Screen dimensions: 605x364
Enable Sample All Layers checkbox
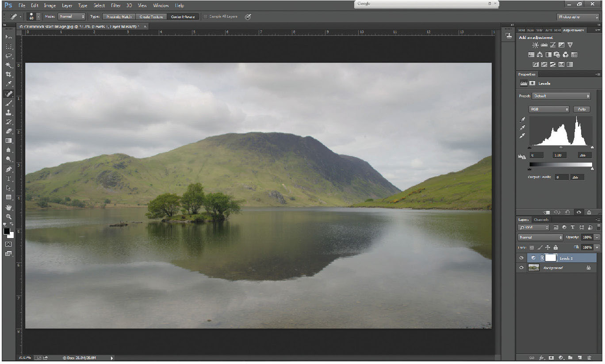(205, 17)
